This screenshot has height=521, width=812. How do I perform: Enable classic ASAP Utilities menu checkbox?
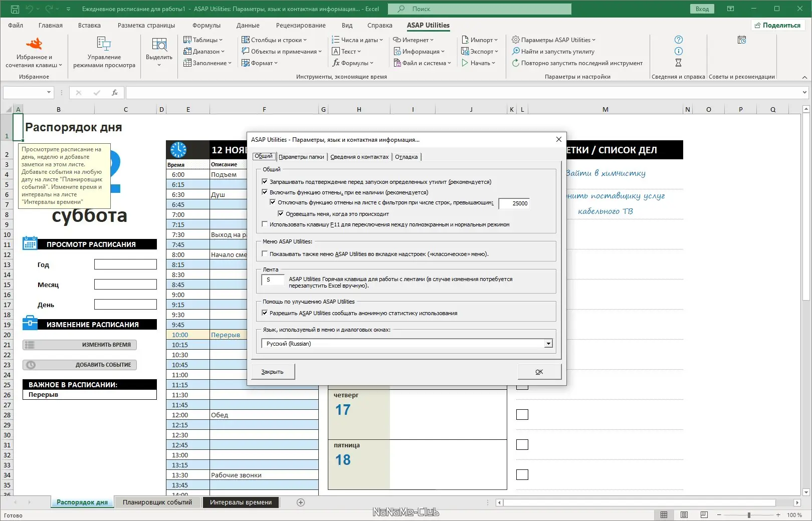tap(265, 253)
